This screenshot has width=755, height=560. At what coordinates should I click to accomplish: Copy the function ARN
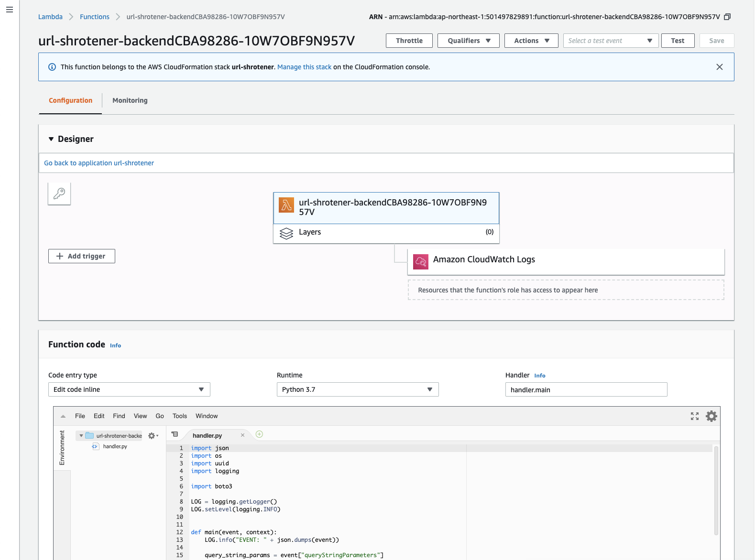point(727,17)
